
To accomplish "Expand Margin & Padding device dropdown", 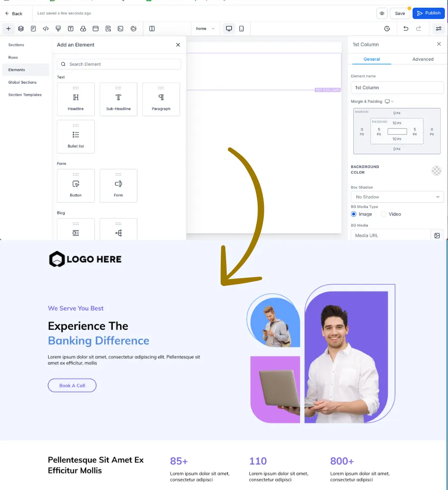I will [x=389, y=102].
